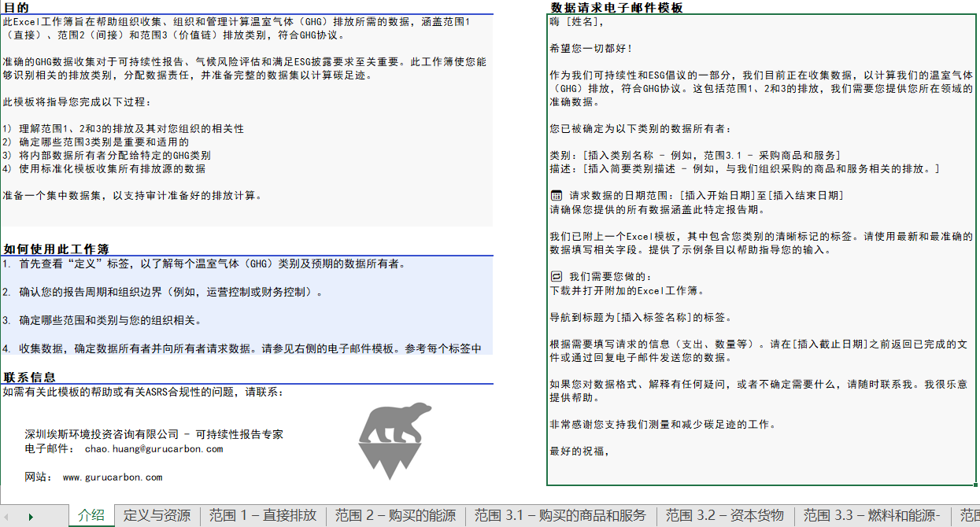Click the company name 深圳埃斯环境投资咨询有限公司

click(102, 434)
